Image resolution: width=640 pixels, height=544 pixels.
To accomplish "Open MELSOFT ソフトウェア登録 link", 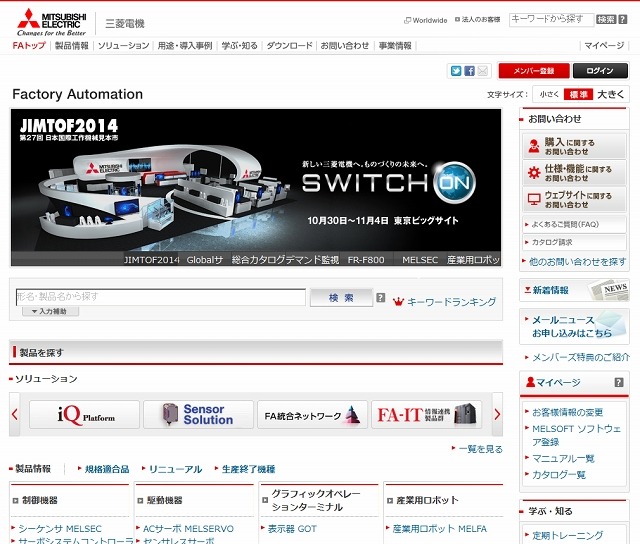I will (576, 435).
